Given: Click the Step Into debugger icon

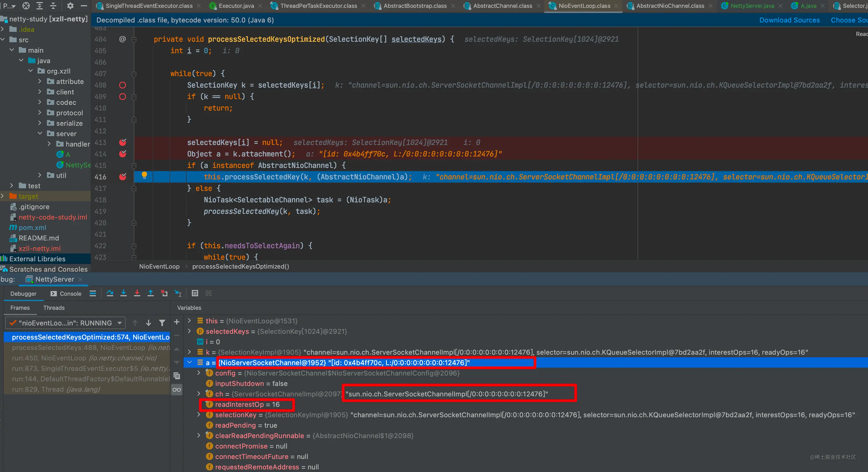Looking at the screenshot, I should [124, 293].
